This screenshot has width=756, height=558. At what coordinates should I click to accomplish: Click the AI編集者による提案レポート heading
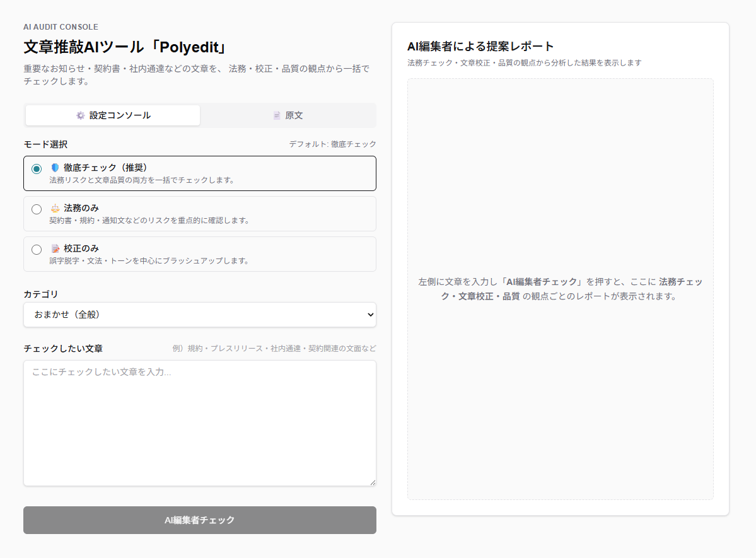(480, 46)
